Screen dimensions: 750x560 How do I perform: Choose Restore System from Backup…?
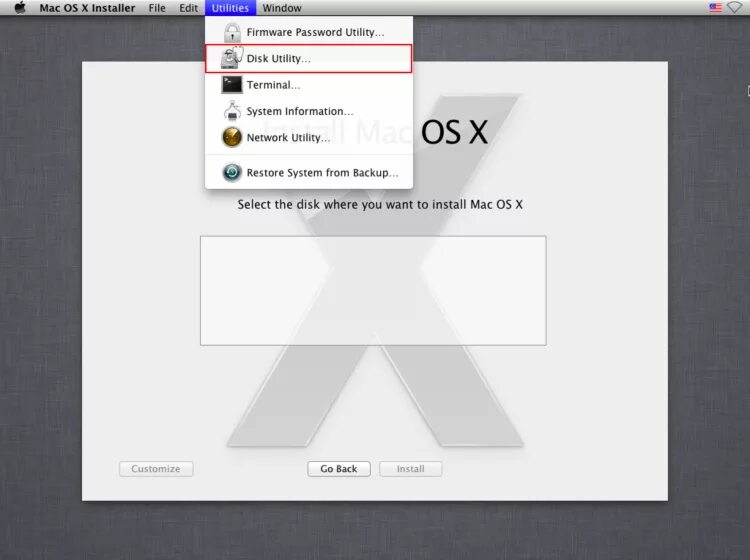(309, 172)
